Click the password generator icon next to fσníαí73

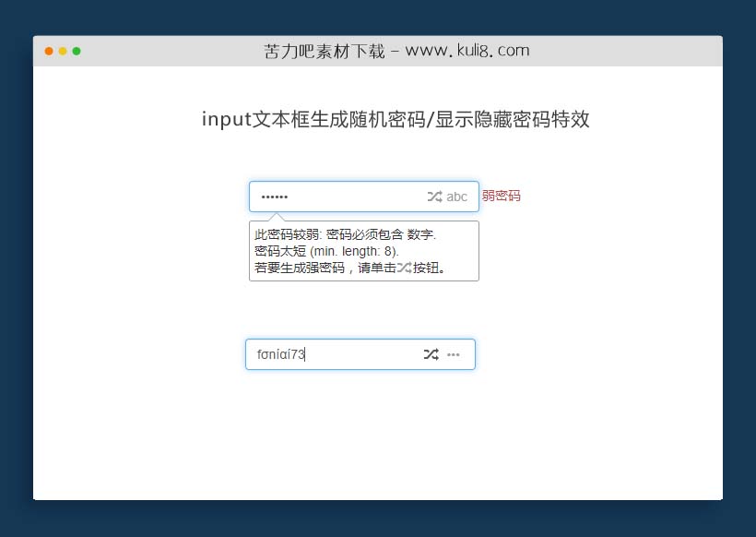click(x=431, y=354)
